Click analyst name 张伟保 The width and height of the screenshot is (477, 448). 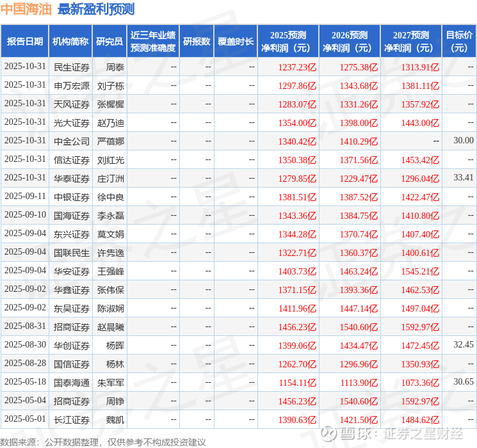[111, 290]
